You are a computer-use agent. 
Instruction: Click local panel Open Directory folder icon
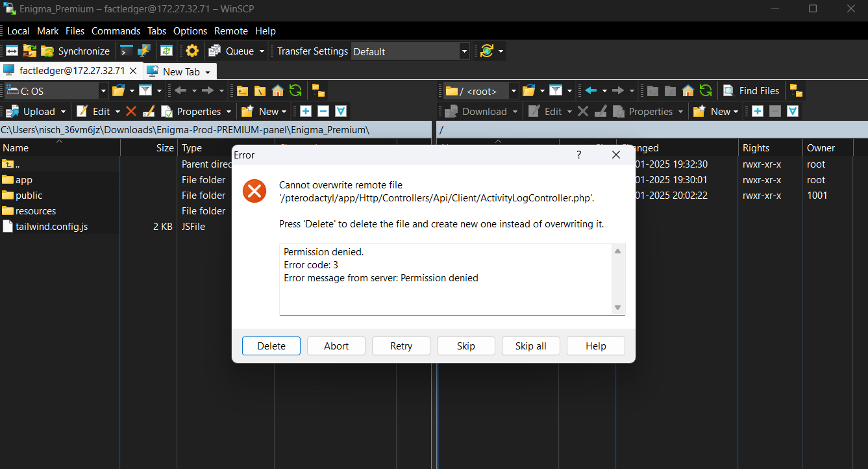coord(118,91)
